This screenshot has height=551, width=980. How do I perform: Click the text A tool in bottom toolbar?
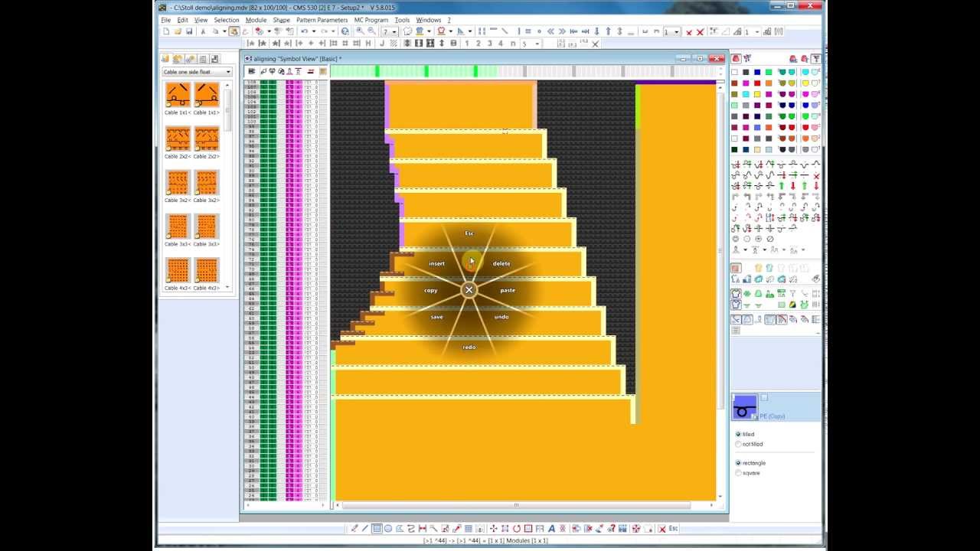tap(551, 529)
